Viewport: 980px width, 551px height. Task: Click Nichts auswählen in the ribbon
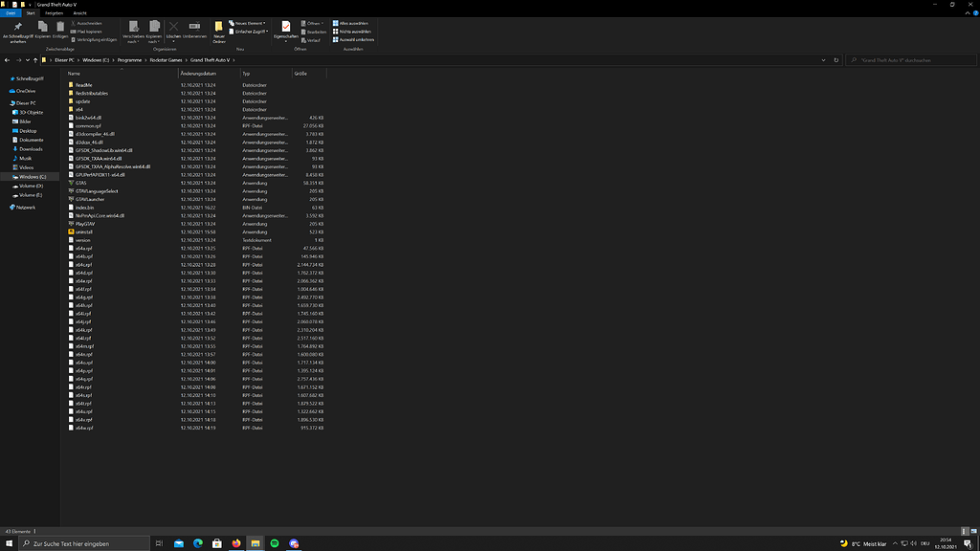[x=352, y=32]
